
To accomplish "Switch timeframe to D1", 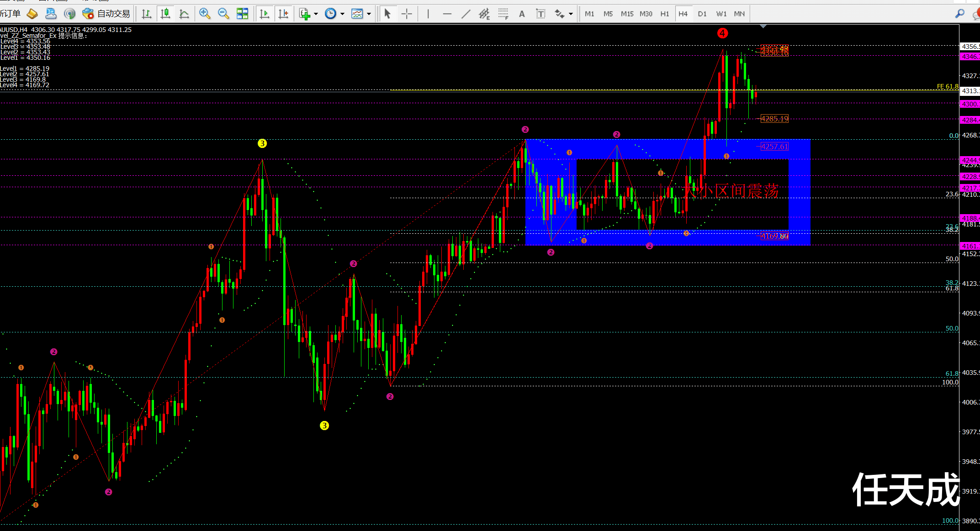I will click(x=702, y=14).
